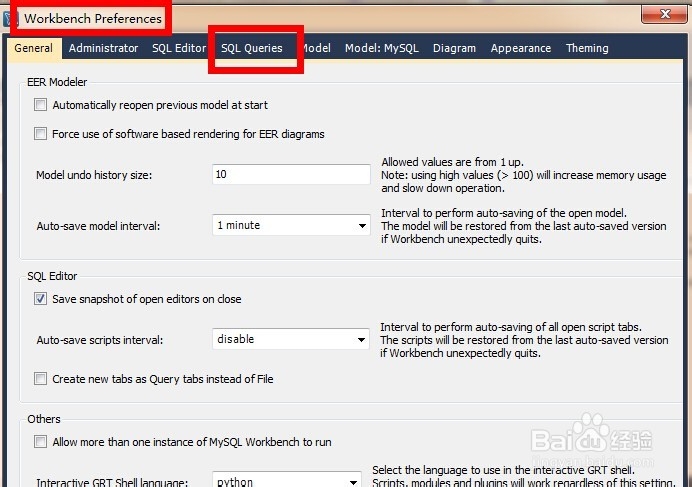Switch to the Diagram tab
692x487 pixels.
click(454, 48)
